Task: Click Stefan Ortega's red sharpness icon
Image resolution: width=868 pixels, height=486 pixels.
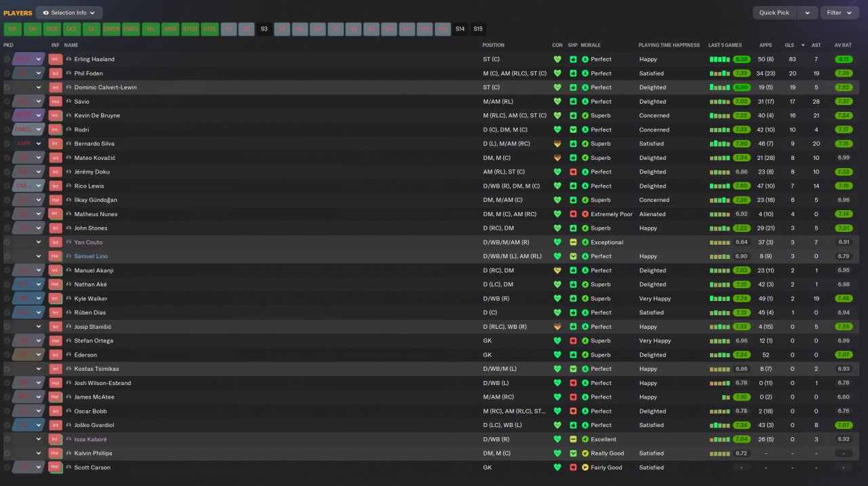Action: [x=573, y=341]
